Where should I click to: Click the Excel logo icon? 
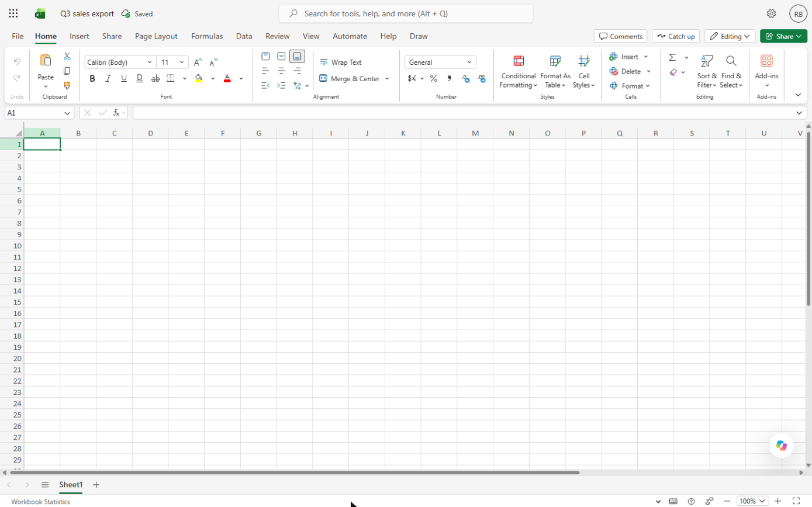coord(40,13)
